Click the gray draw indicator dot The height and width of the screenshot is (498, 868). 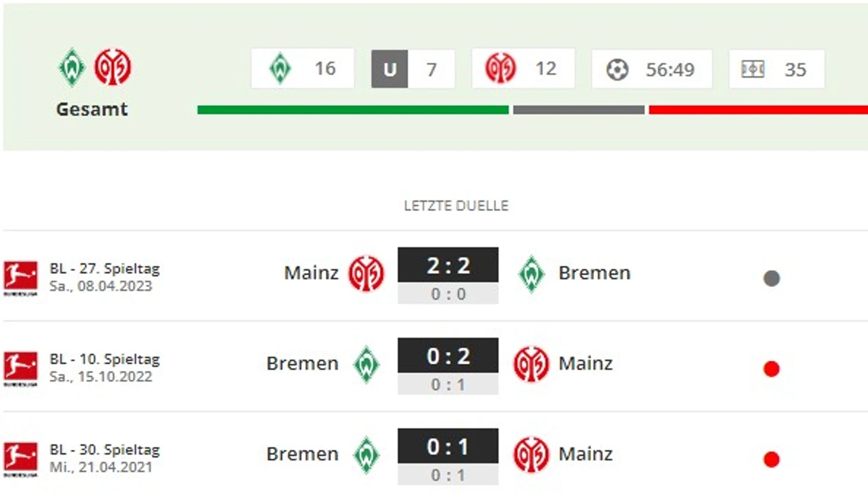coord(771,278)
